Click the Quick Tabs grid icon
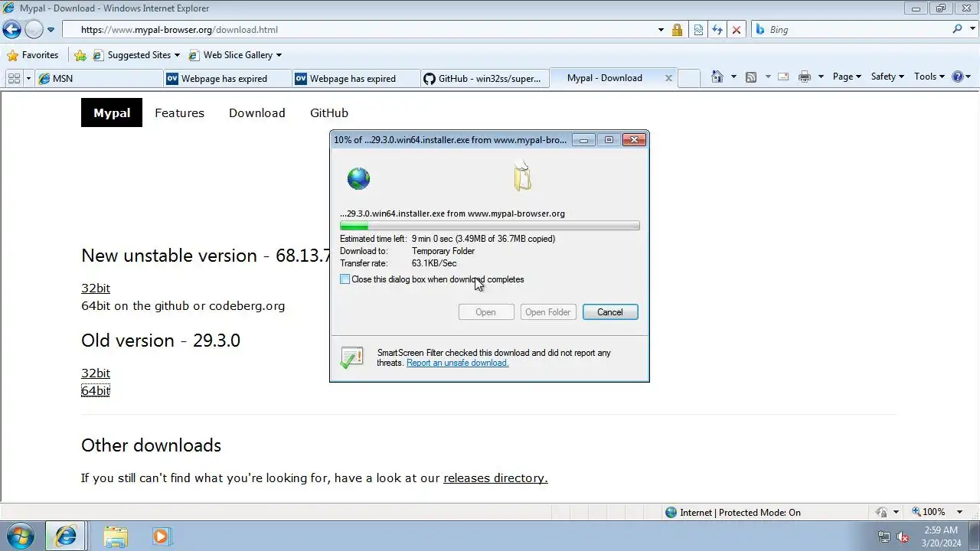Image resolution: width=980 pixels, height=551 pixels. pos(14,78)
